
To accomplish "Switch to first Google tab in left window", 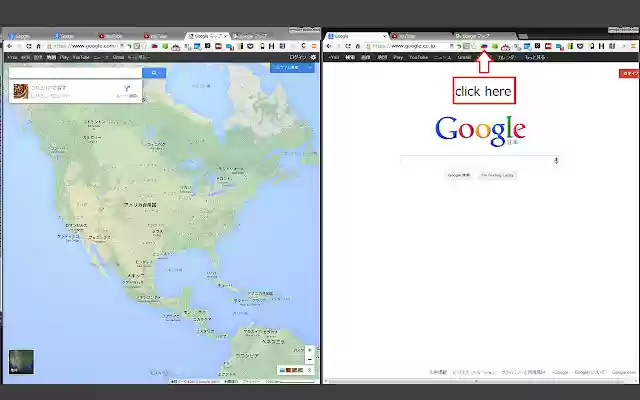I will (27, 36).
